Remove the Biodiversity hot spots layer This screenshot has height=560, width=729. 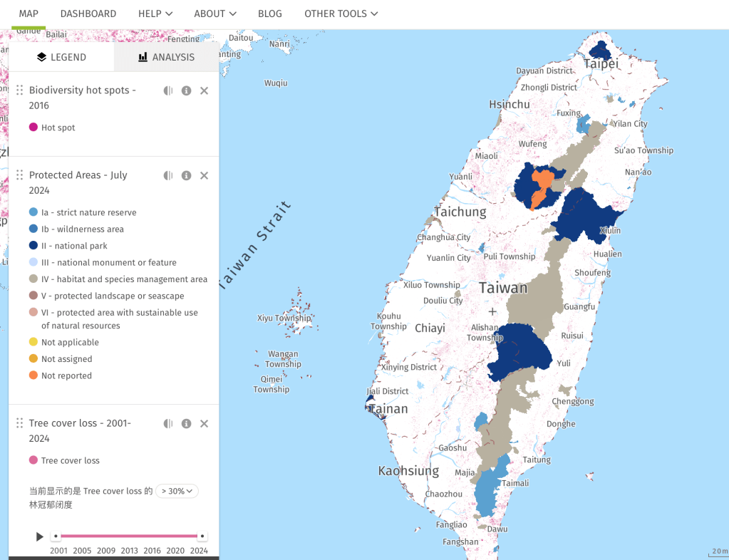click(204, 90)
